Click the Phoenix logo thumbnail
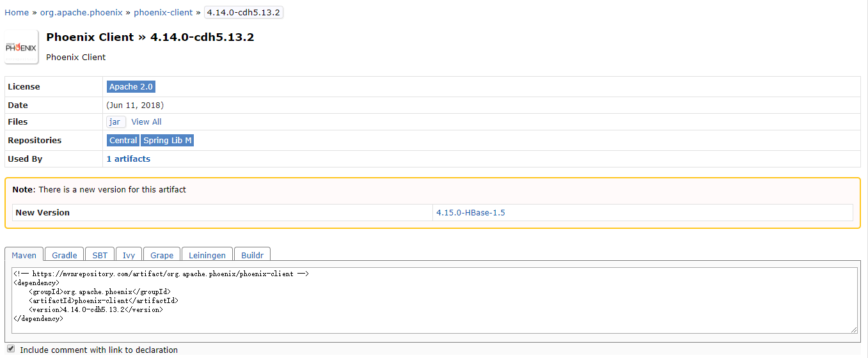This screenshot has width=868, height=358. coord(22,47)
